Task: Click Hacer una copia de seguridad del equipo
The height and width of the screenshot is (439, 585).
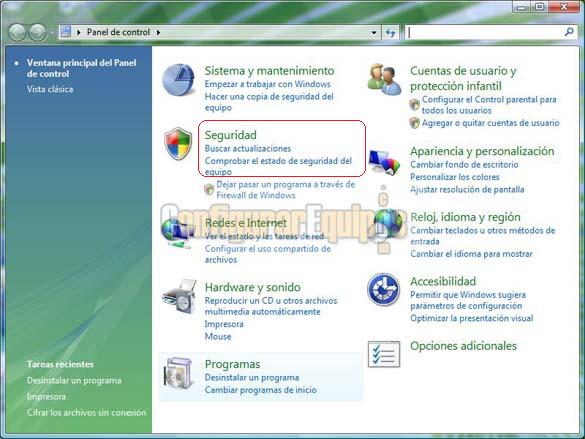Action: (x=269, y=102)
